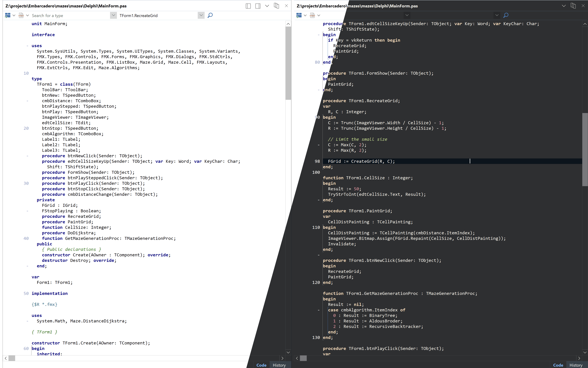Screen dimensions: 588x368
Task: Click the sections navigation icon in left toolbar
Action: 8,15
